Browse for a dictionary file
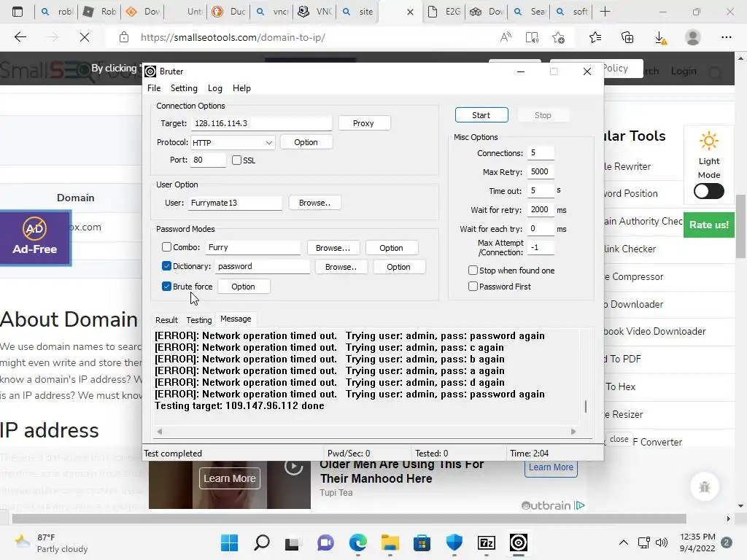This screenshot has height=560, width=747. 341,267
